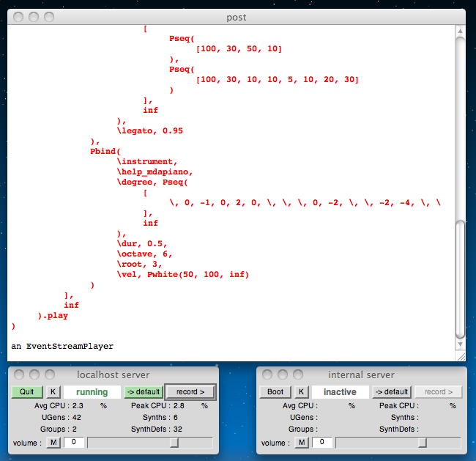Viewport: 476px width, 461px height.
Task: Mute internal server volume with M button
Action: pyautogui.click(x=302, y=443)
